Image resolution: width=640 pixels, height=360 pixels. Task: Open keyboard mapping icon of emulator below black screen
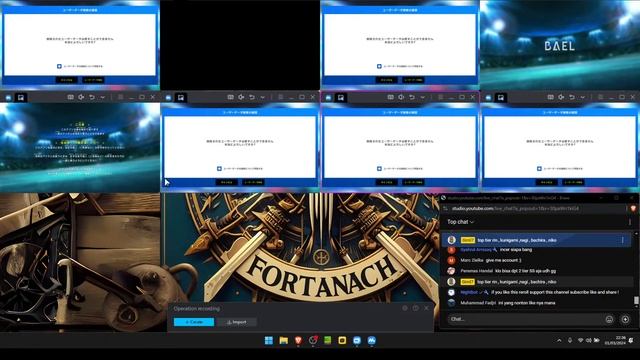tap(231, 97)
